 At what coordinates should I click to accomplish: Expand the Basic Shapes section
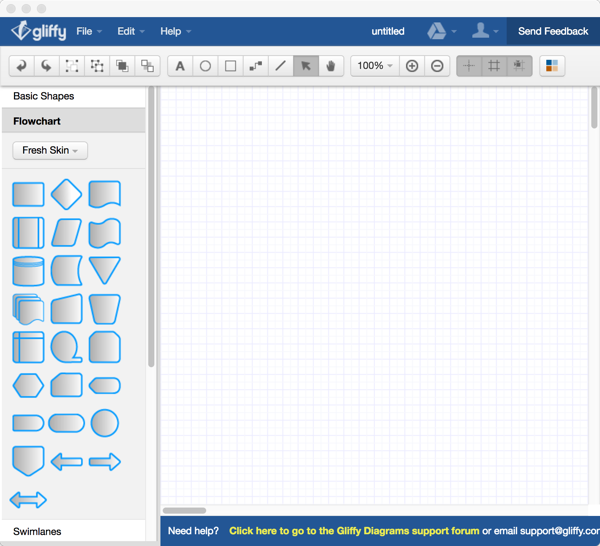coord(73,96)
